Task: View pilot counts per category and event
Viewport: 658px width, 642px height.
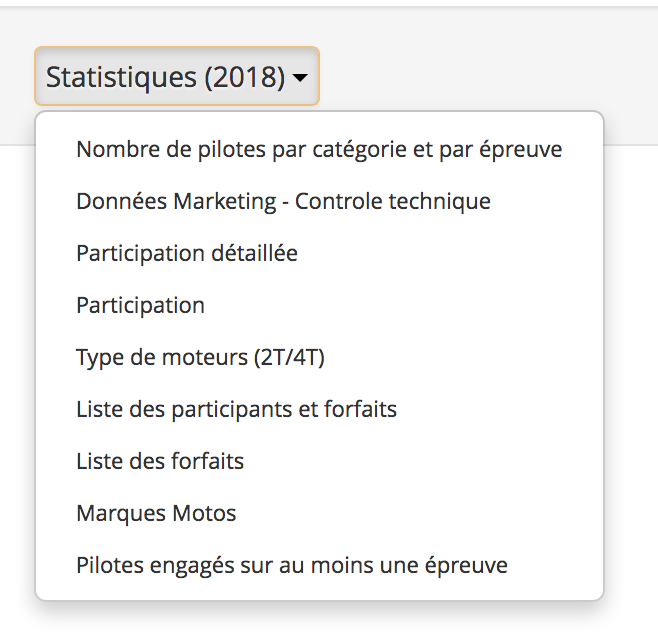Action: point(319,150)
